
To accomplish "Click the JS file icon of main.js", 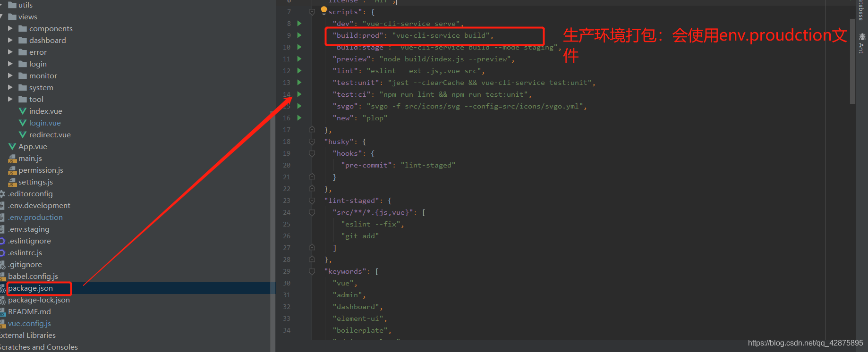I will point(12,159).
